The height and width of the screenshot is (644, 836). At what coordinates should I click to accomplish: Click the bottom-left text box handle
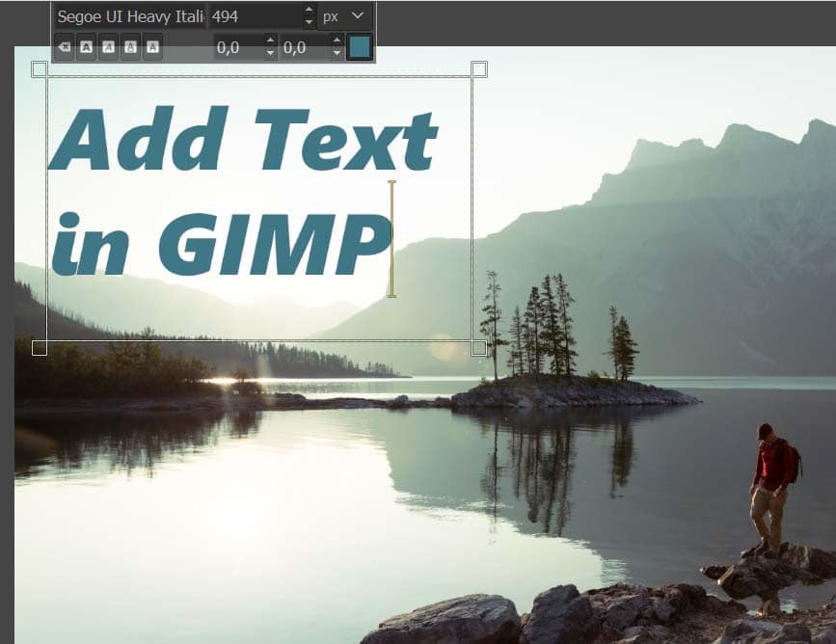pyautogui.click(x=40, y=348)
